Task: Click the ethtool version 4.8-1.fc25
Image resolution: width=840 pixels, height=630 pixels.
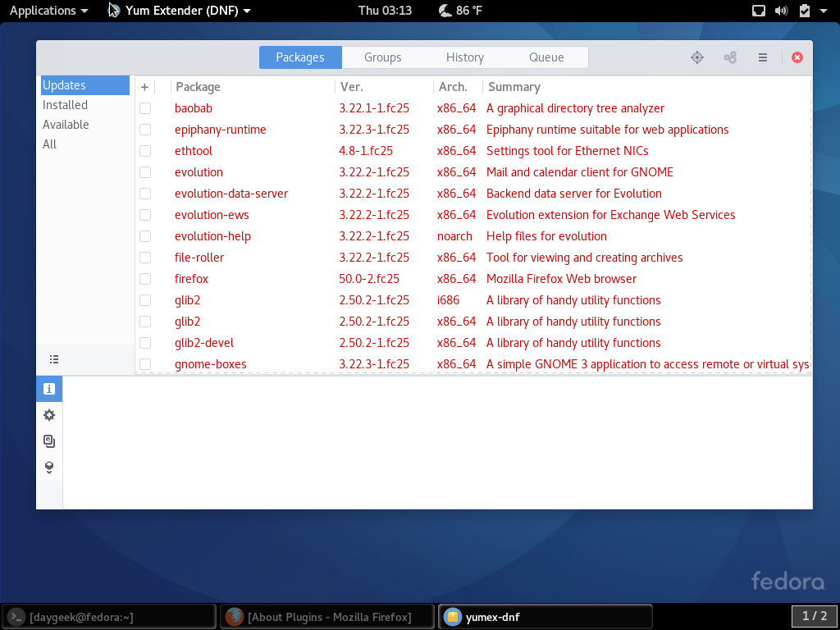Action: (x=366, y=151)
